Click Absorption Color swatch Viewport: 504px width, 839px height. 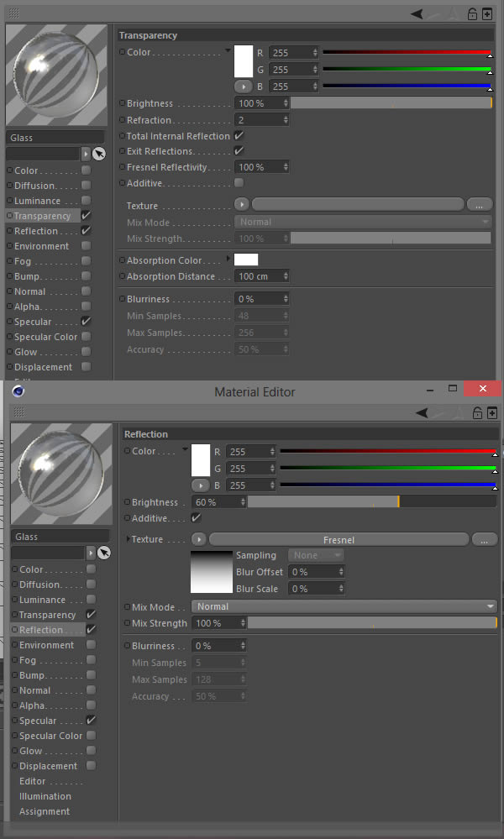pos(245,260)
